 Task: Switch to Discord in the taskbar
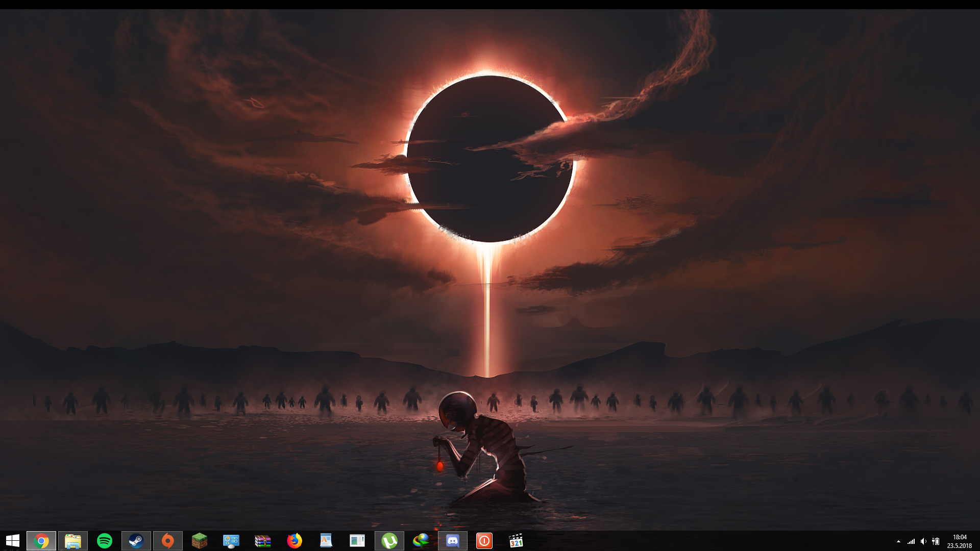[453, 541]
